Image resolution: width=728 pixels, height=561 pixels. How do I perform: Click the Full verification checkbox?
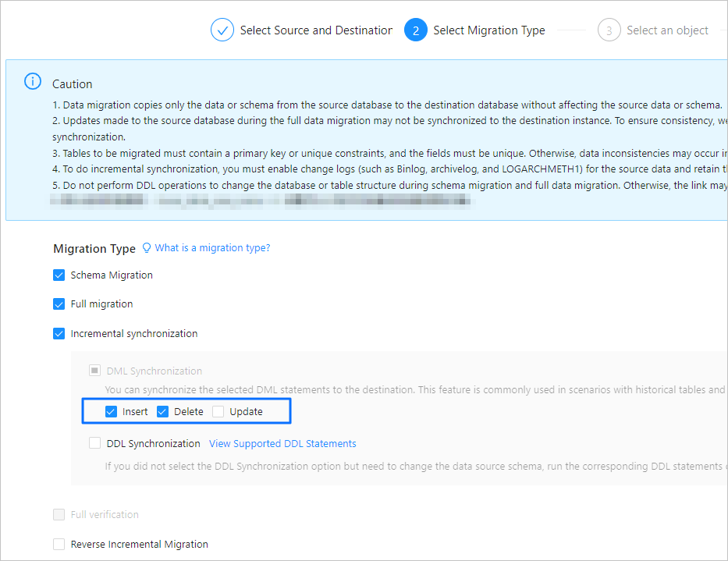click(59, 515)
